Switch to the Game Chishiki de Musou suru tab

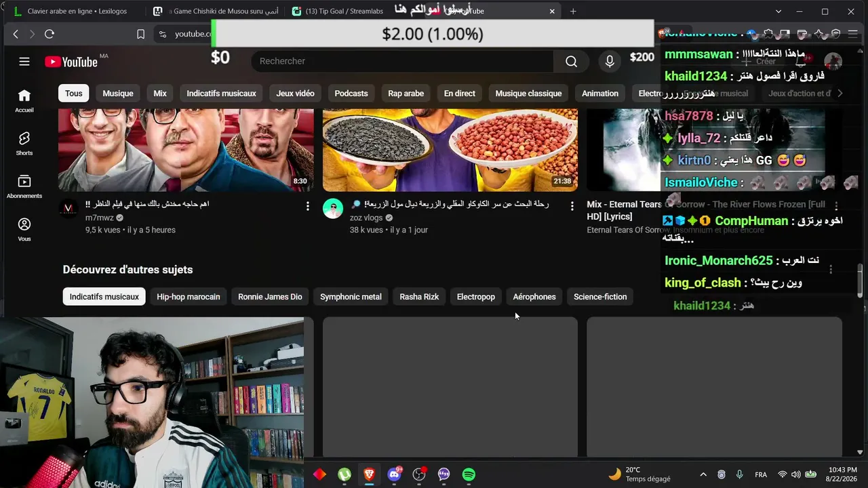point(216,12)
